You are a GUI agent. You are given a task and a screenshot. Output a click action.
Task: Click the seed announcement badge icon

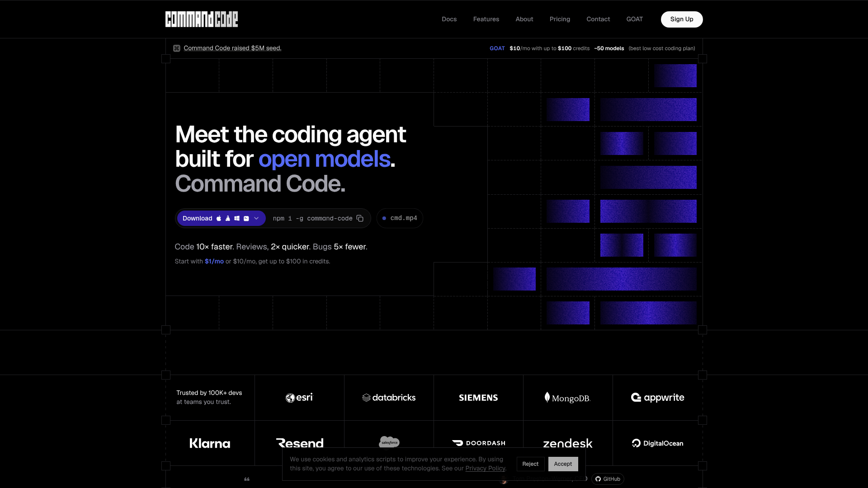click(177, 48)
